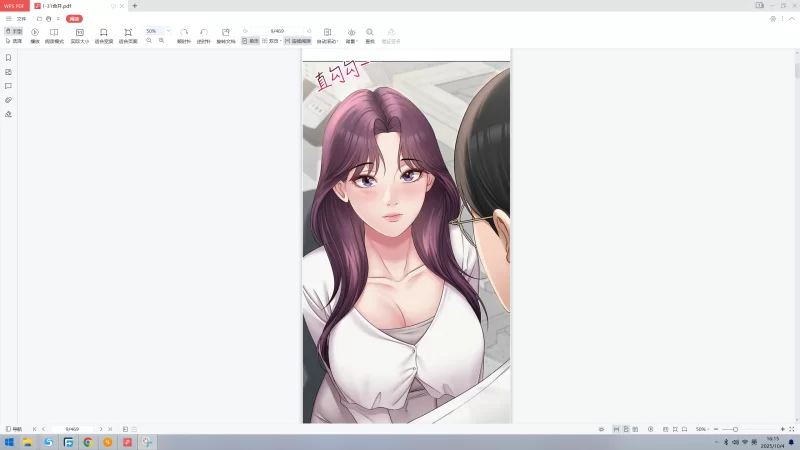Open Bookmarks sidebar panel
Screen dimensions: 800x450
click(x=8, y=58)
